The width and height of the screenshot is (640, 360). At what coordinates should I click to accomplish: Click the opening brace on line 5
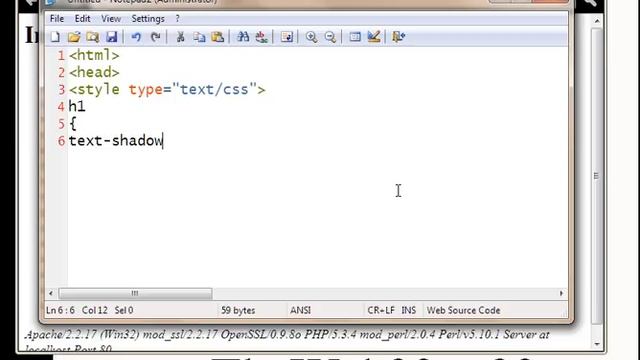[x=73, y=124]
